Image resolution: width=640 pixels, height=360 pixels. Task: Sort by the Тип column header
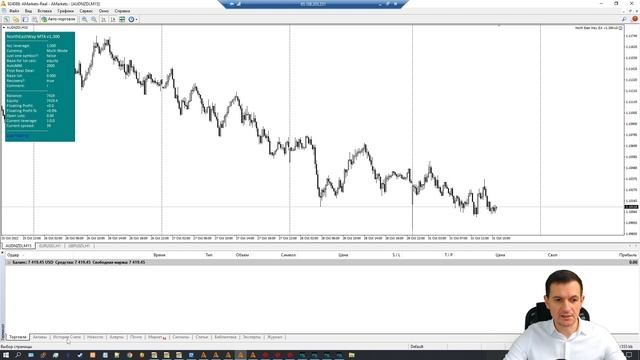[209, 255]
